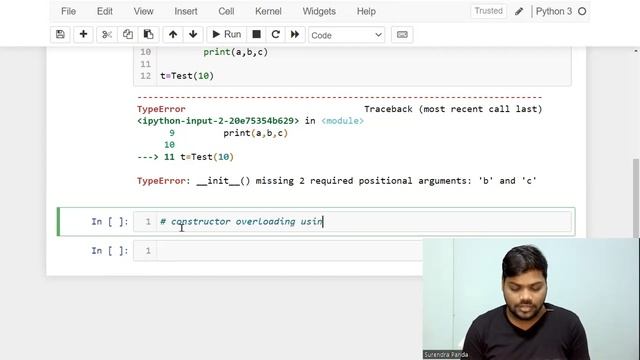Click the ipython-input-2-20e75354b629 text

218,121
